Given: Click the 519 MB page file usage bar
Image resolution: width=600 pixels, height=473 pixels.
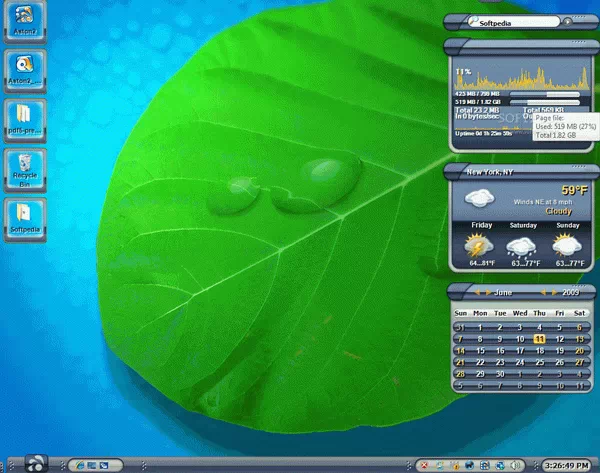Looking at the screenshot, I should coord(545,102).
